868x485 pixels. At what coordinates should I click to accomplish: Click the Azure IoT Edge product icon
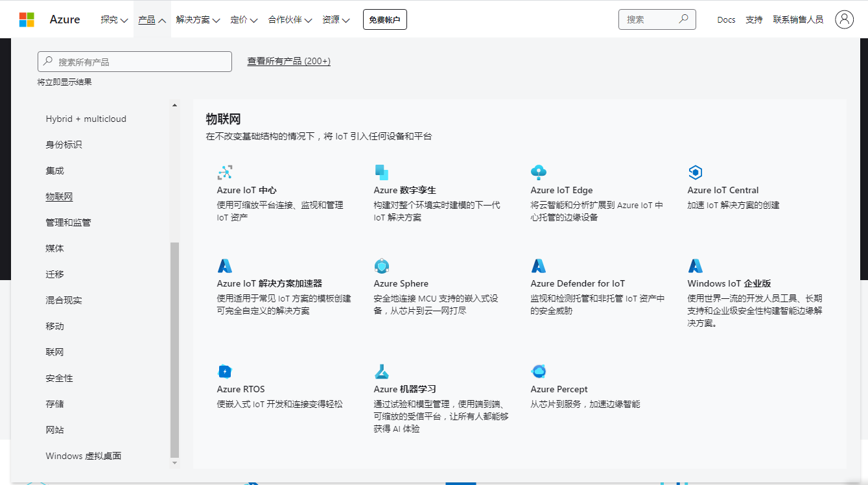pos(538,172)
